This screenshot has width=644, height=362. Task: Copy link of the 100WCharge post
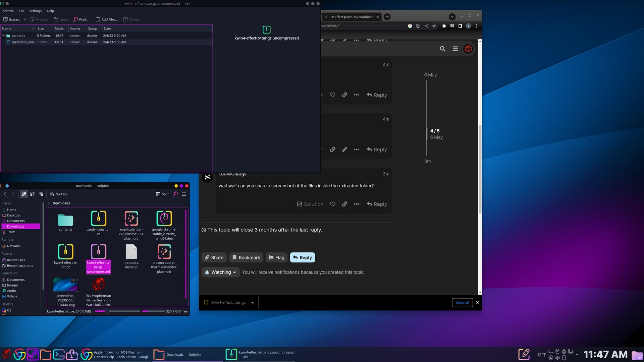pyautogui.click(x=344, y=204)
